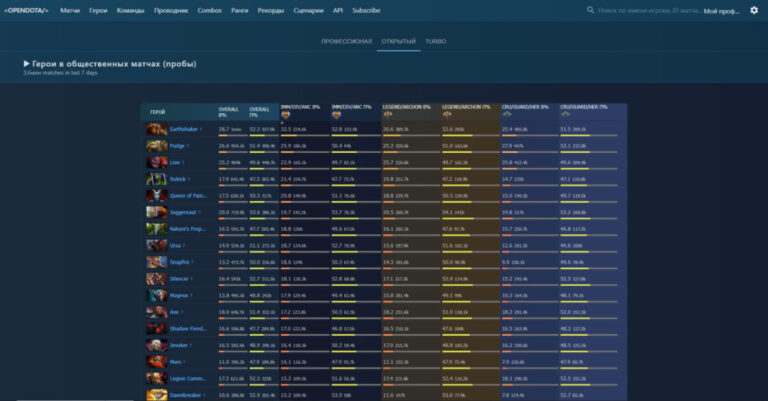768x401 pixels.
Task: Open the Queen of Pain hero link
Action: (186, 196)
